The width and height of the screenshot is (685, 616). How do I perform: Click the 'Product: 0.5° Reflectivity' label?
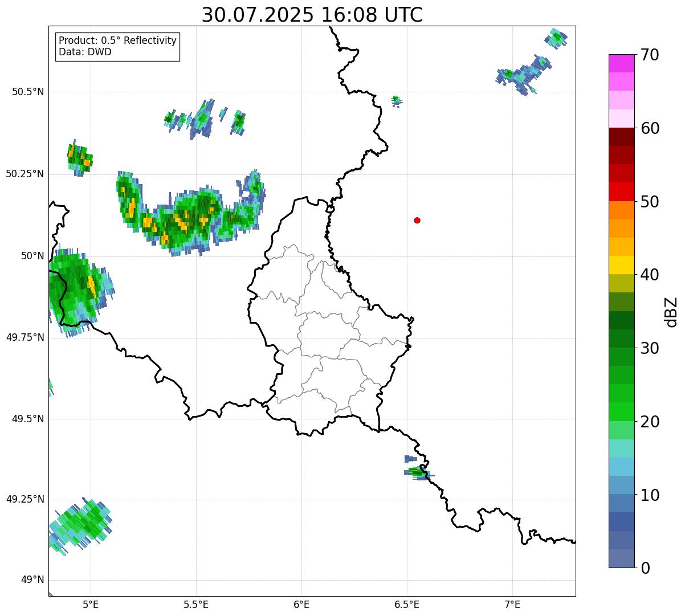tap(118, 40)
